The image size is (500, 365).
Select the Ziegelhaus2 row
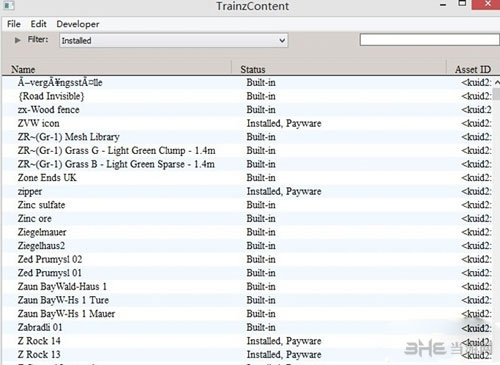[x=248, y=246]
